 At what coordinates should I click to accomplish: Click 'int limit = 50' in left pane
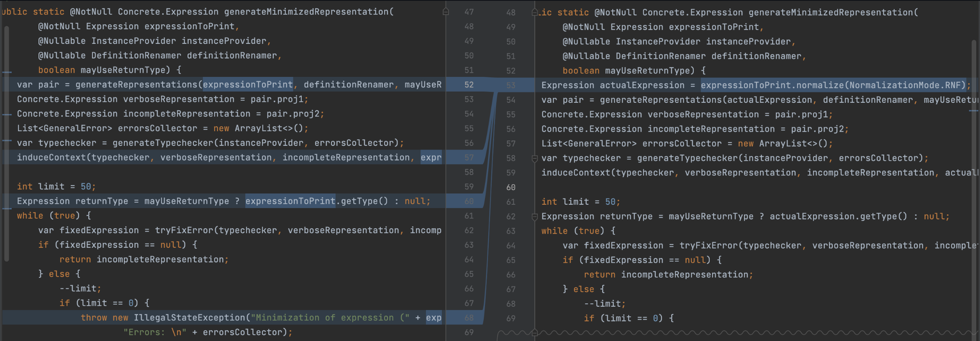click(56, 186)
